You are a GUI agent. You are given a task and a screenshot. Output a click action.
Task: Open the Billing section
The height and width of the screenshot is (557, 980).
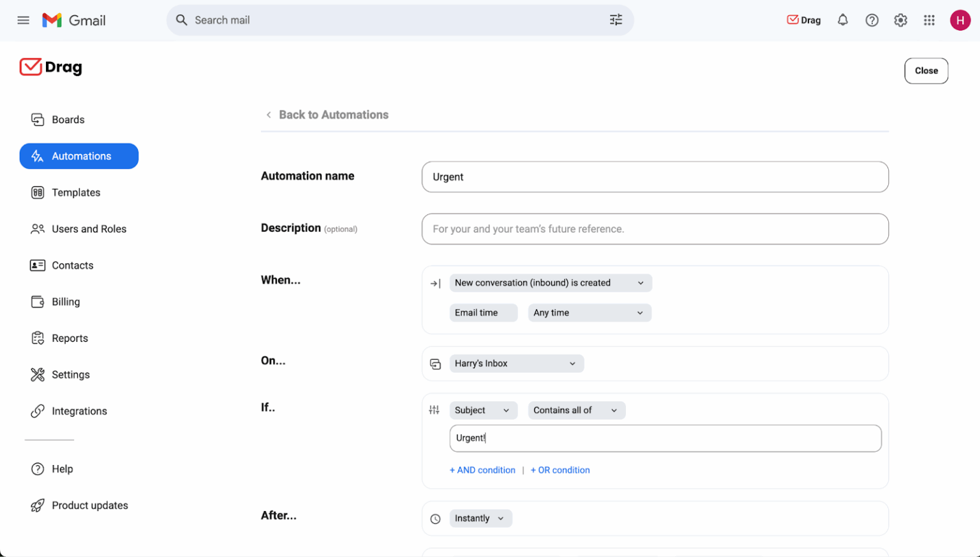point(66,301)
